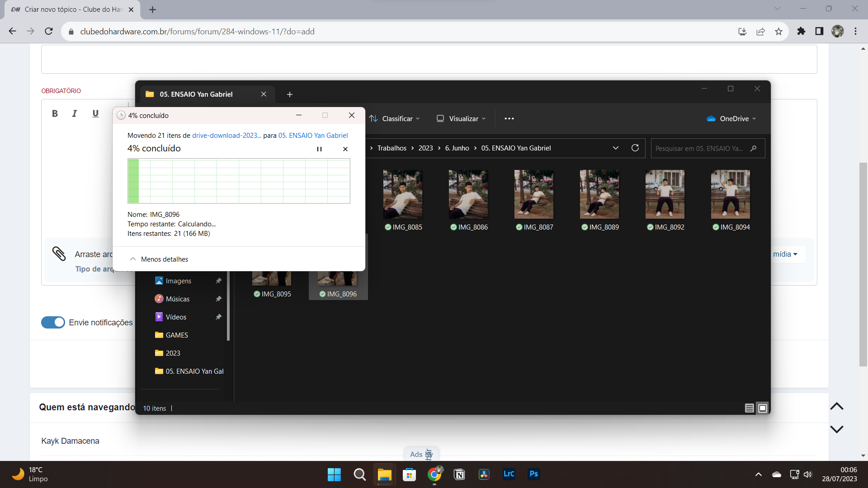
Task: Select the IMG_8086 photo file
Action: [x=468, y=200]
